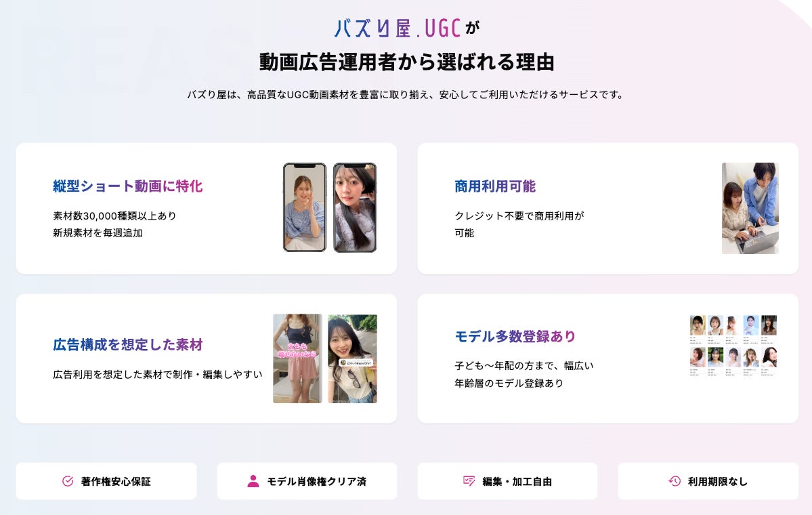The height and width of the screenshot is (515, 812).
Task: Click the 商用利用可能 heading
Action: coord(495,186)
